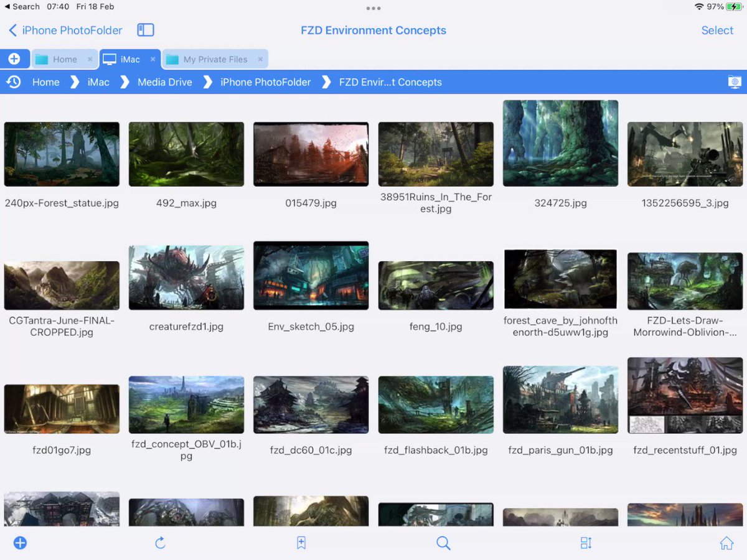Open the remote screen icon in breadcrumb bar
747x560 pixels.
734,82
